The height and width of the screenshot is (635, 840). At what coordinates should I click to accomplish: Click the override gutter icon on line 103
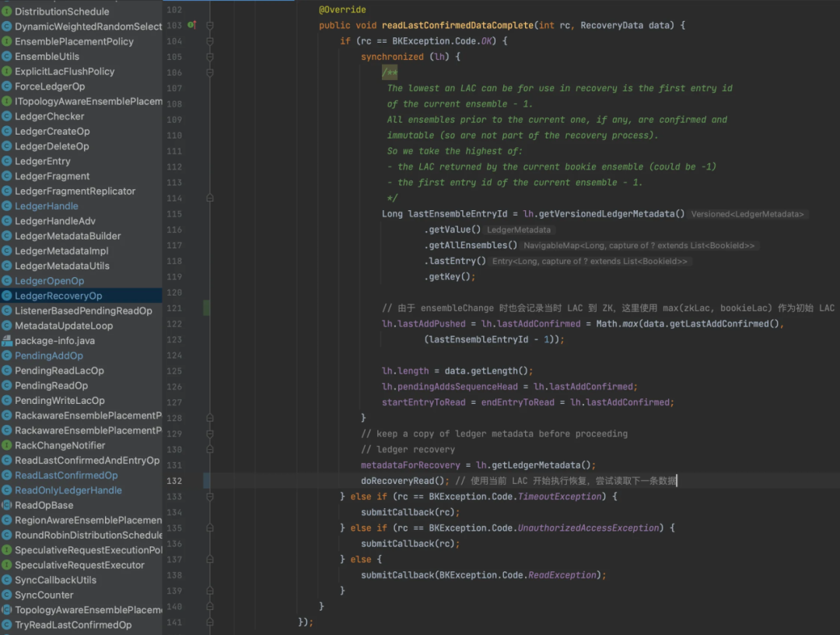[192, 25]
